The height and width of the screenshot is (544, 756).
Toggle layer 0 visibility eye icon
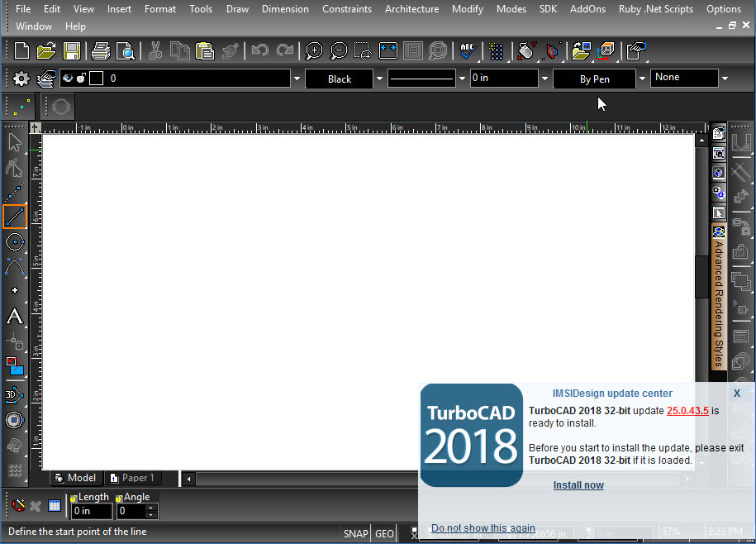(68, 78)
